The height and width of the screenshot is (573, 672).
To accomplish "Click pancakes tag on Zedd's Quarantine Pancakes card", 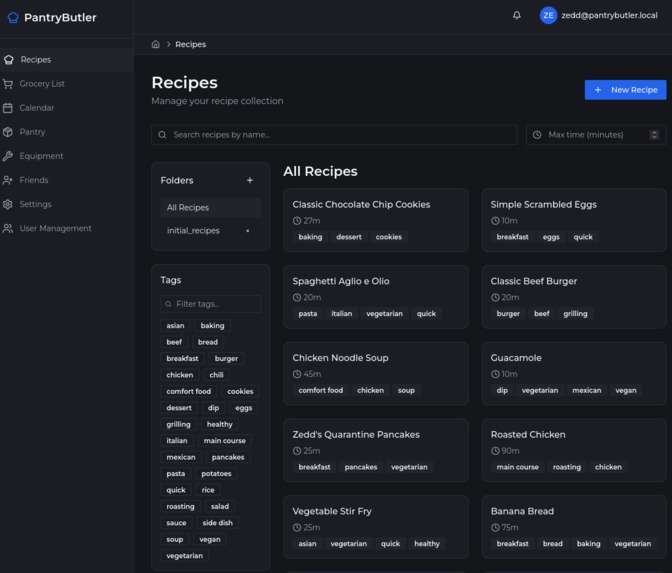I will (361, 467).
